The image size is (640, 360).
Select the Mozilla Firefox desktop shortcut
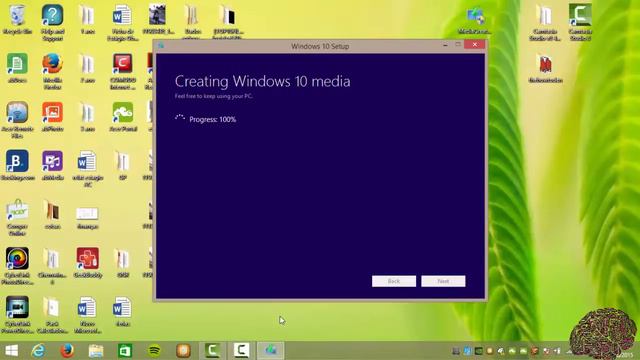[x=53, y=71]
